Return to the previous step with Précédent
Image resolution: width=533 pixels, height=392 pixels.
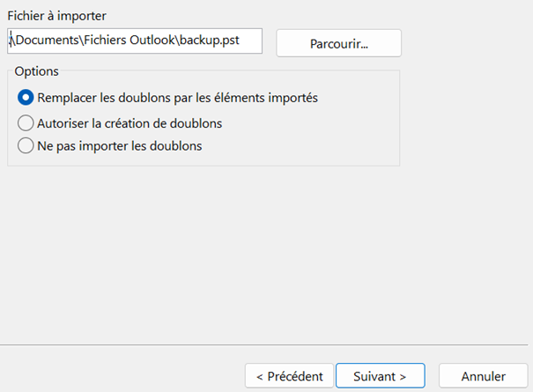pyautogui.click(x=289, y=375)
